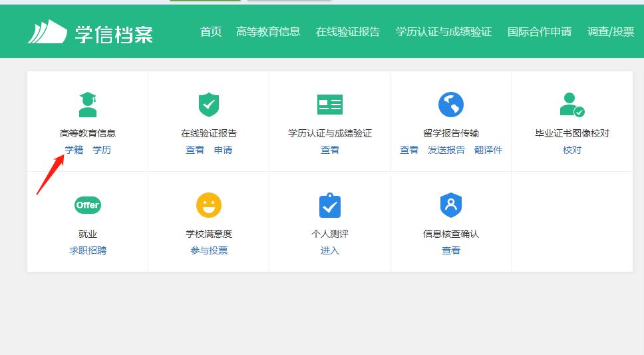This screenshot has width=644, height=355.
Task: Open the 求职招聘 link under 就业
Action: click(88, 250)
